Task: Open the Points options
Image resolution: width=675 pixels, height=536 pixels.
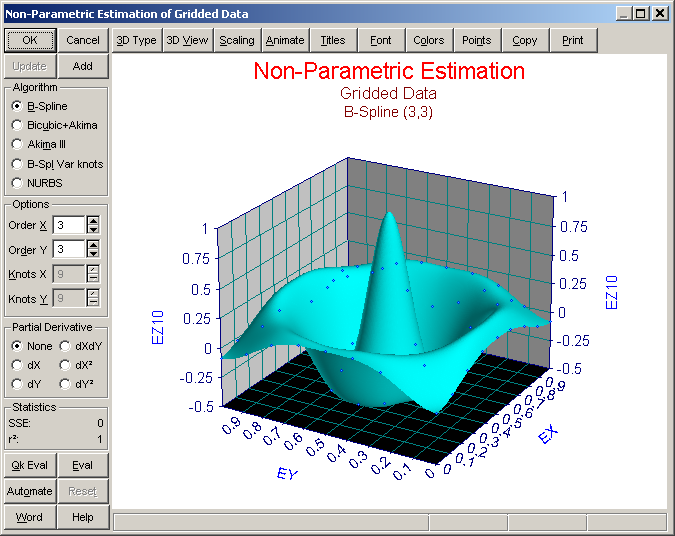Action: tap(477, 40)
